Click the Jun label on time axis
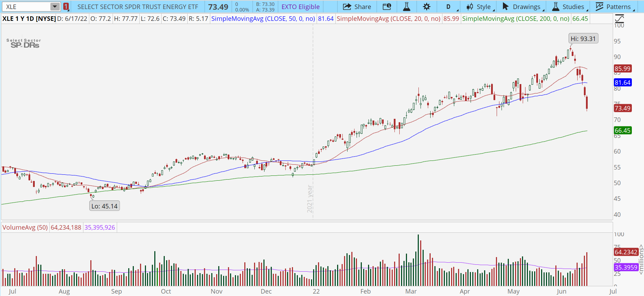The image size is (644, 296). 562,291
